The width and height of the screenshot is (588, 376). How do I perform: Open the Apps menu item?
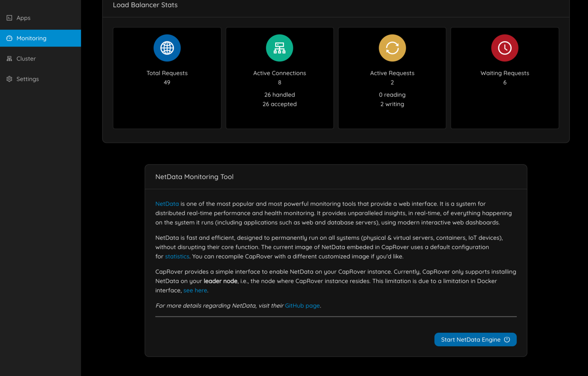23,18
